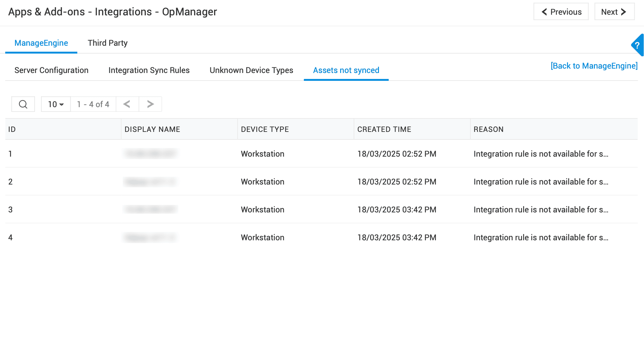Open Integration Sync Rules tab
The image size is (644, 349).
click(149, 70)
